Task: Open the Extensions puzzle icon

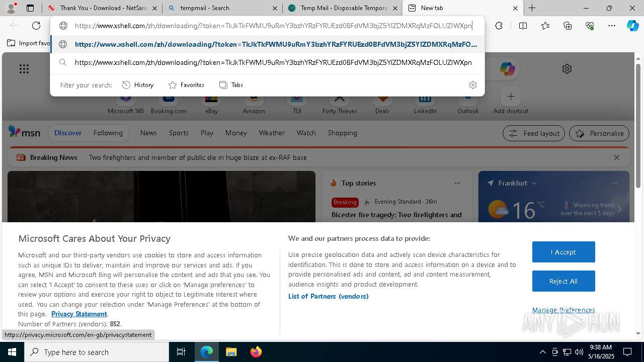Action: pyautogui.click(x=499, y=26)
